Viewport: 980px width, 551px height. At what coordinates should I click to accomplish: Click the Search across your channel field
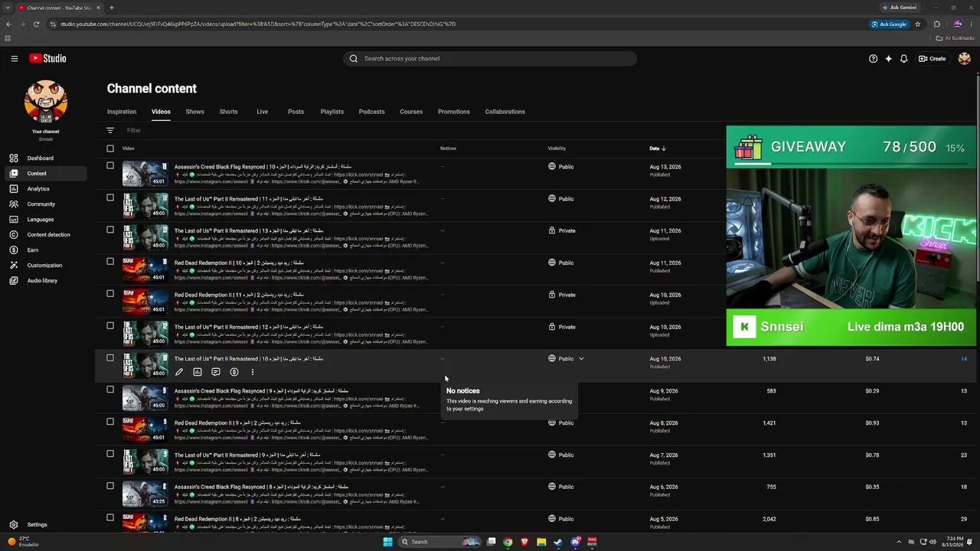coord(490,58)
